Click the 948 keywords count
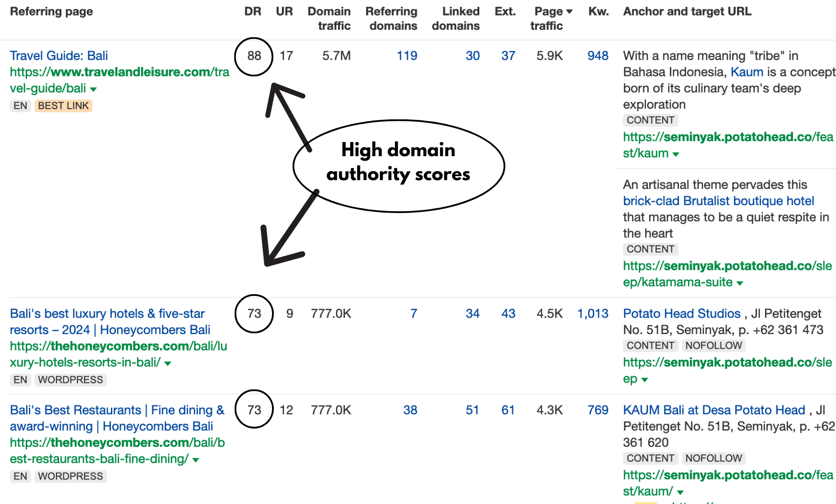 point(597,55)
